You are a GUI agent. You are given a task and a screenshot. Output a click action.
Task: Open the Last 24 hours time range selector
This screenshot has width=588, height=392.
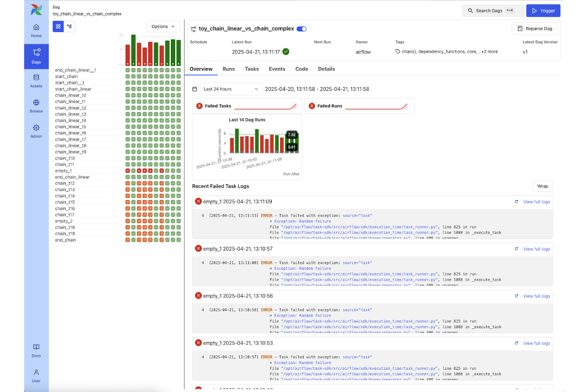[x=230, y=89]
